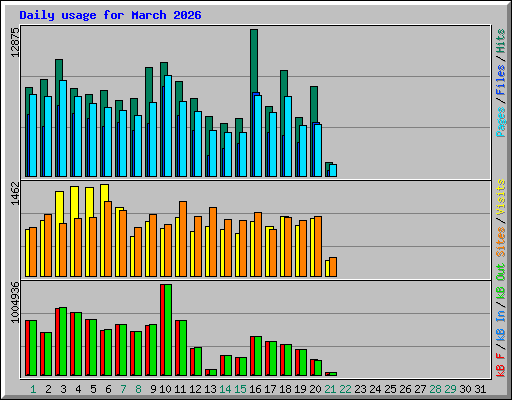The height and width of the screenshot is (400, 512).
Task: Click the tallest green kB Out bar for day 10
Action: (x=168, y=330)
